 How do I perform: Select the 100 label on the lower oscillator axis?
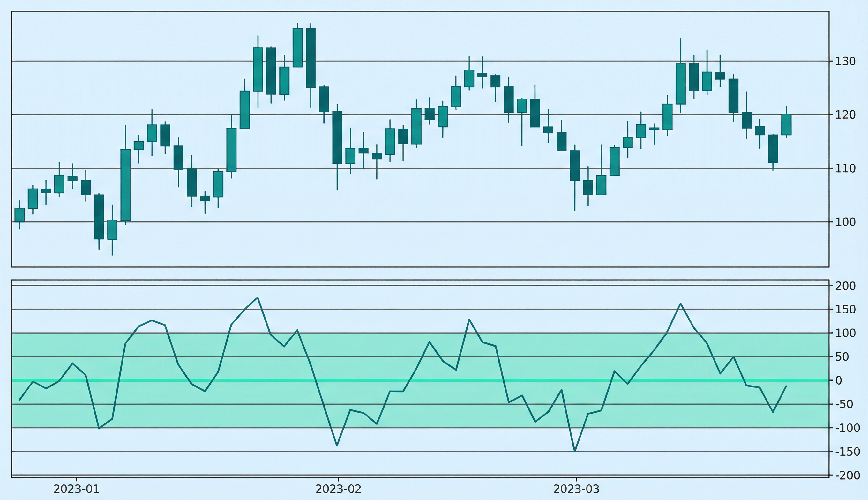(x=846, y=333)
